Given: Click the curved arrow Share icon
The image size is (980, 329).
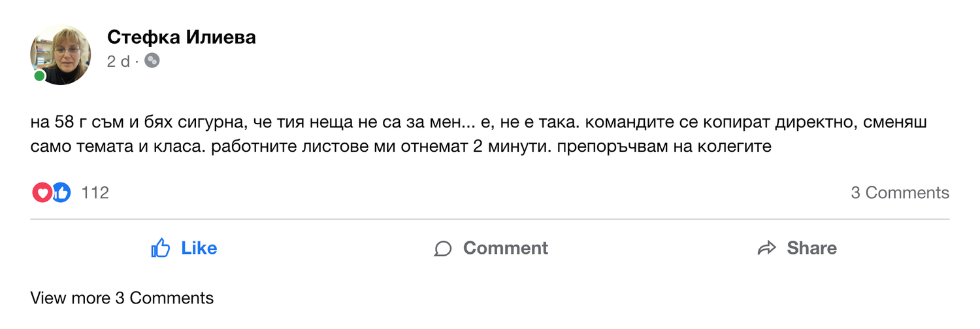Looking at the screenshot, I should point(766,248).
